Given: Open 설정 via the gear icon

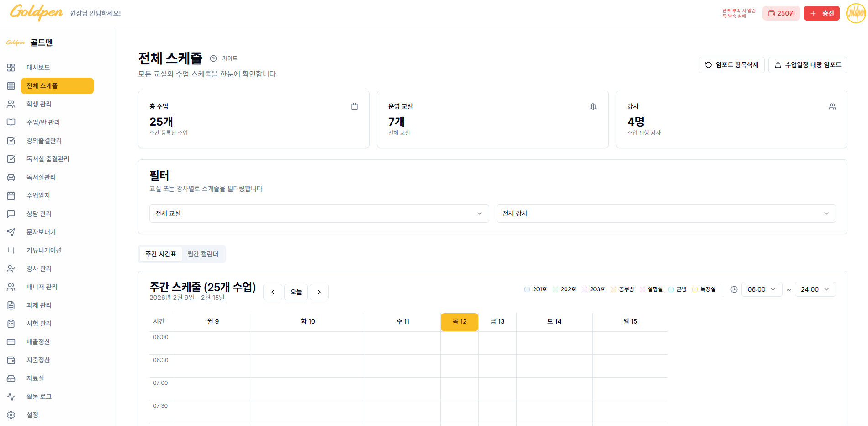Looking at the screenshot, I should click(x=11, y=415).
